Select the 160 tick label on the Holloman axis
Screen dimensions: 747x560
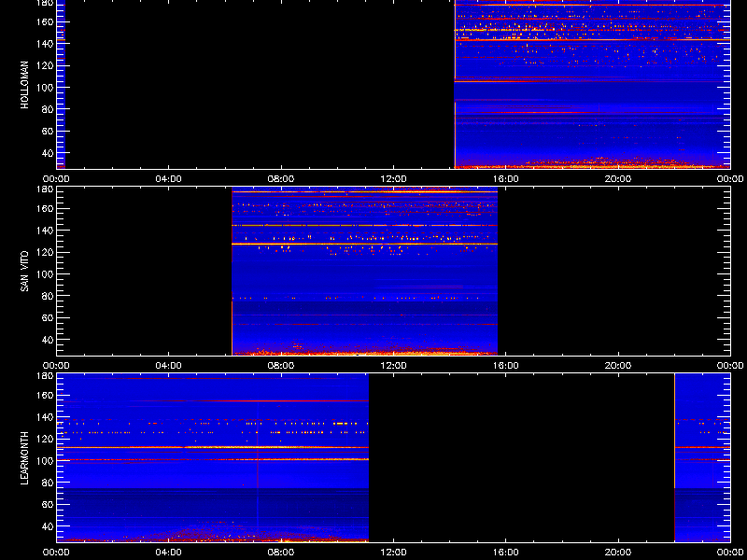point(44,21)
